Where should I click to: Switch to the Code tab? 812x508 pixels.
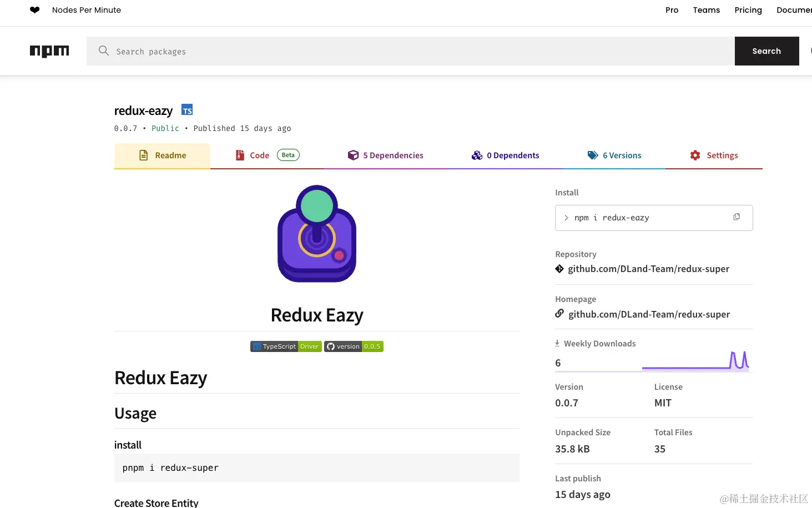click(267, 155)
